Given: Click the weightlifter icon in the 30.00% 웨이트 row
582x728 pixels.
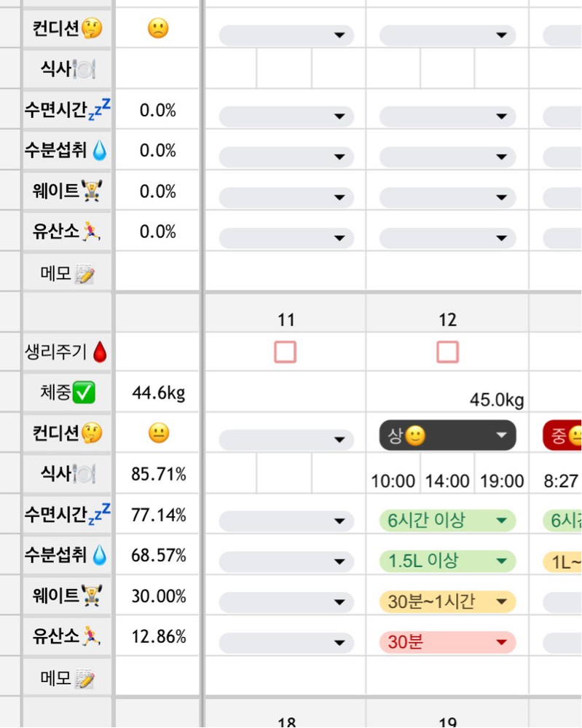Looking at the screenshot, I should (92, 596).
